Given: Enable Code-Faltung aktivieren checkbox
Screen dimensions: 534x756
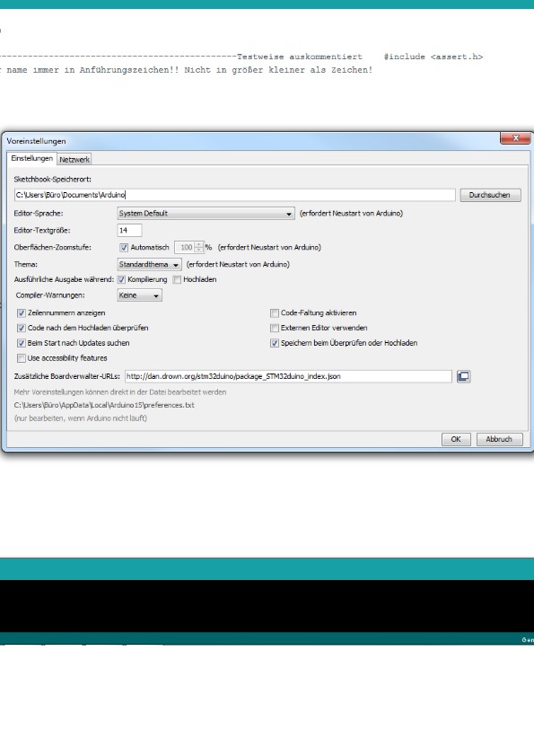Looking at the screenshot, I should [x=275, y=313].
